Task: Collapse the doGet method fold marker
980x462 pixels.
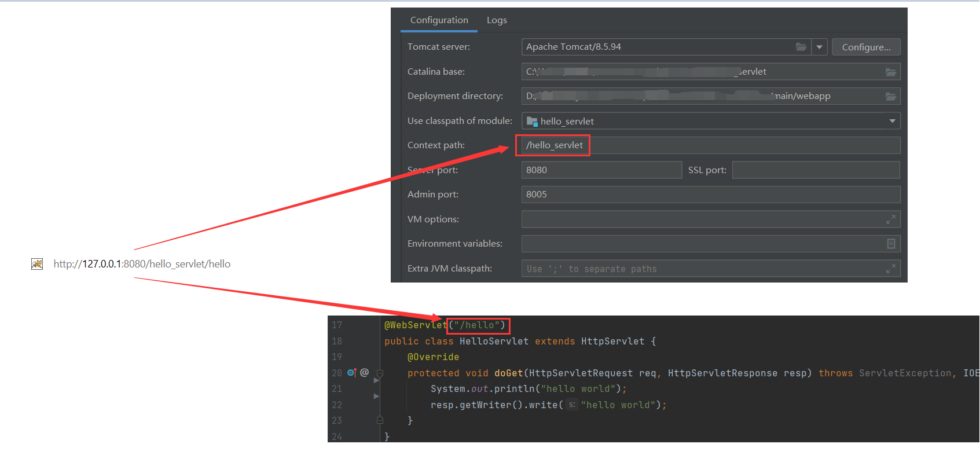Action: coord(380,373)
